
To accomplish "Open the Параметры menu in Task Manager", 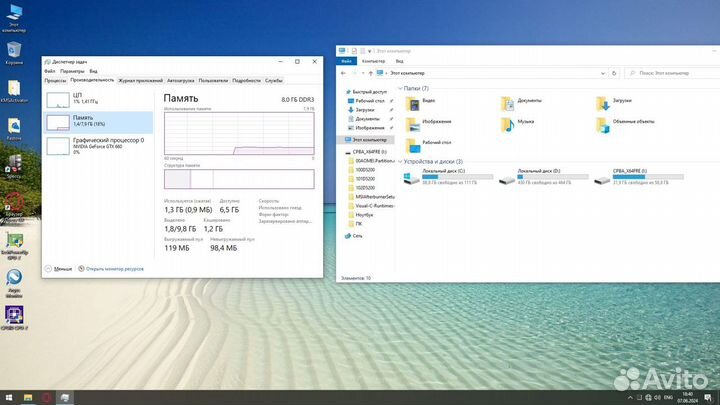I will [x=72, y=71].
